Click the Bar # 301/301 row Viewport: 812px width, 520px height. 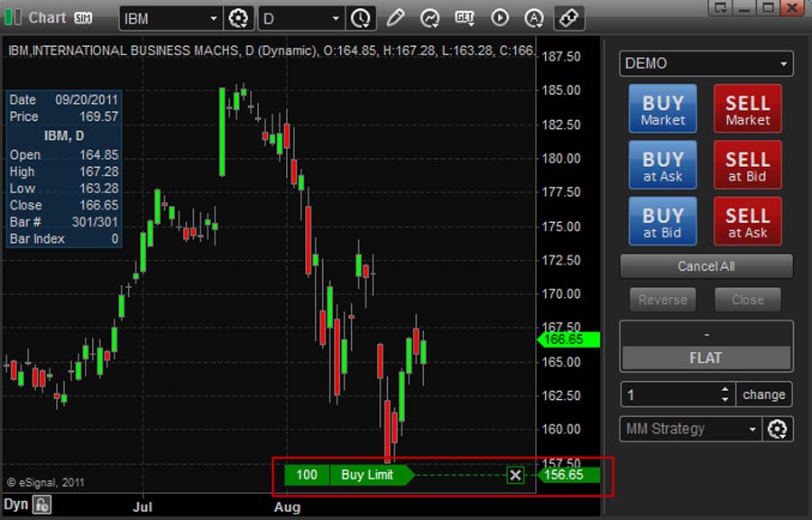pyautogui.click(x=64, y=222)
